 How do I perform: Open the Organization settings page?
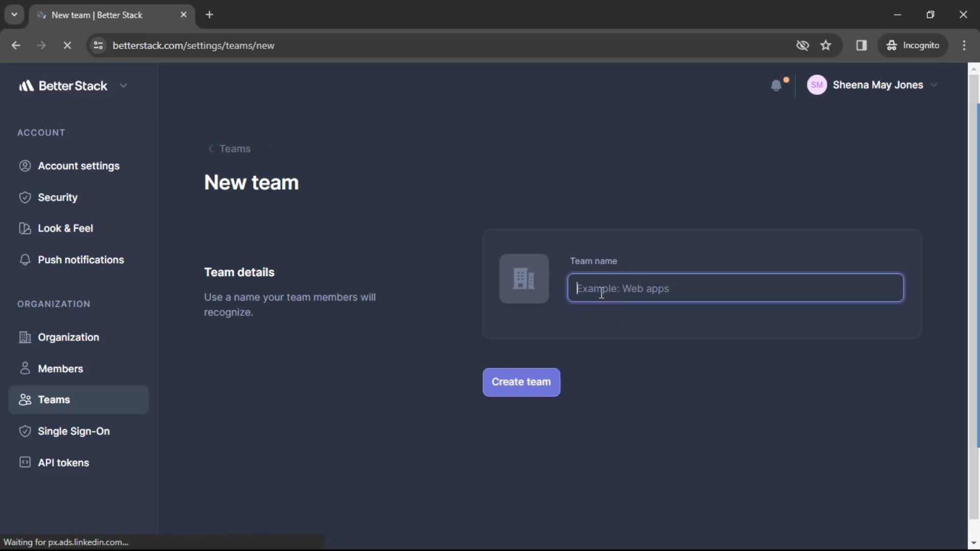click(78, 337)
